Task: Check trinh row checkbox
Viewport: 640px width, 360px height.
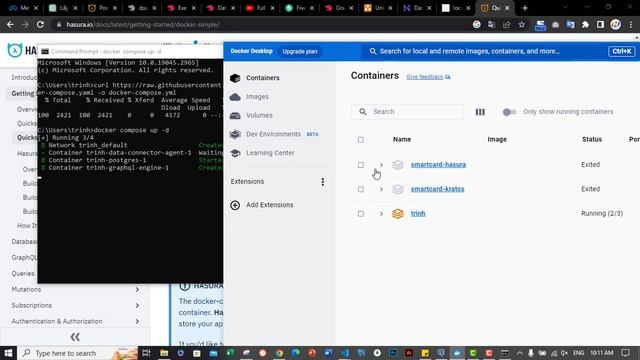Action: click(361, 213)
